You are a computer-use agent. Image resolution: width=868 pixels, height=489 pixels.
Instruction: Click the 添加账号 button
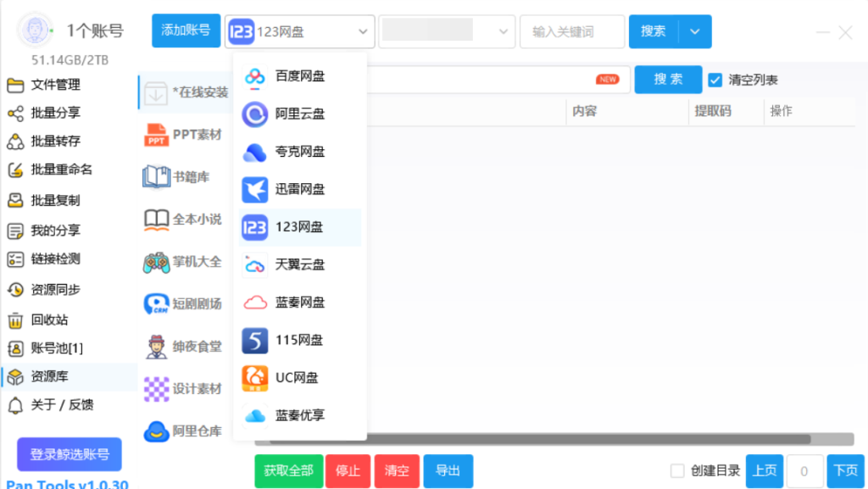click(185, 31)
